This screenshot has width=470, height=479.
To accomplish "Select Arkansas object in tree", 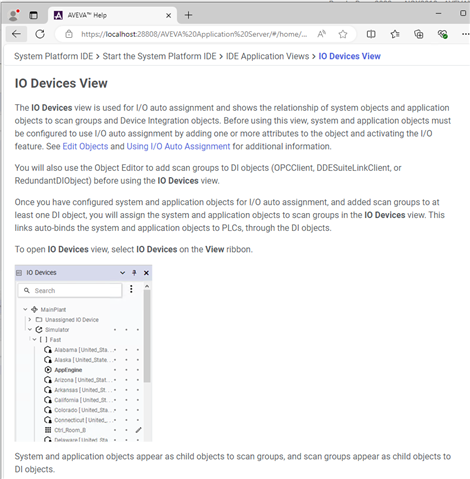I will (80, 390).
